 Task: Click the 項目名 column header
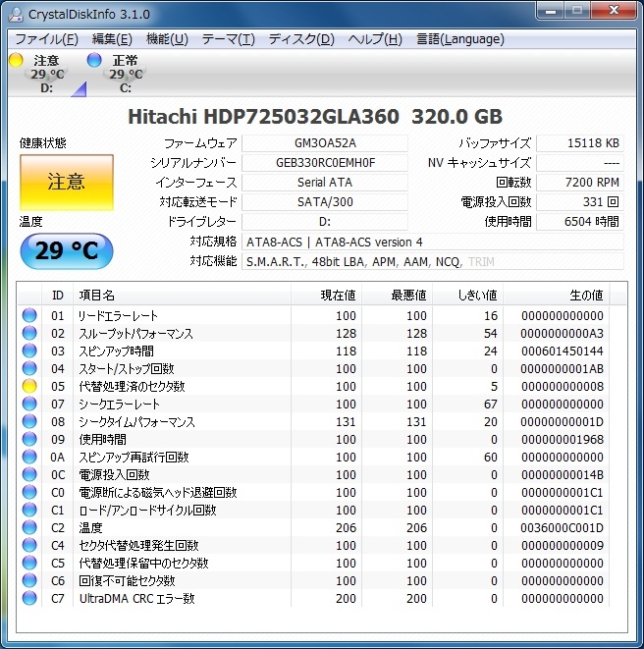(x=96, y=296)
